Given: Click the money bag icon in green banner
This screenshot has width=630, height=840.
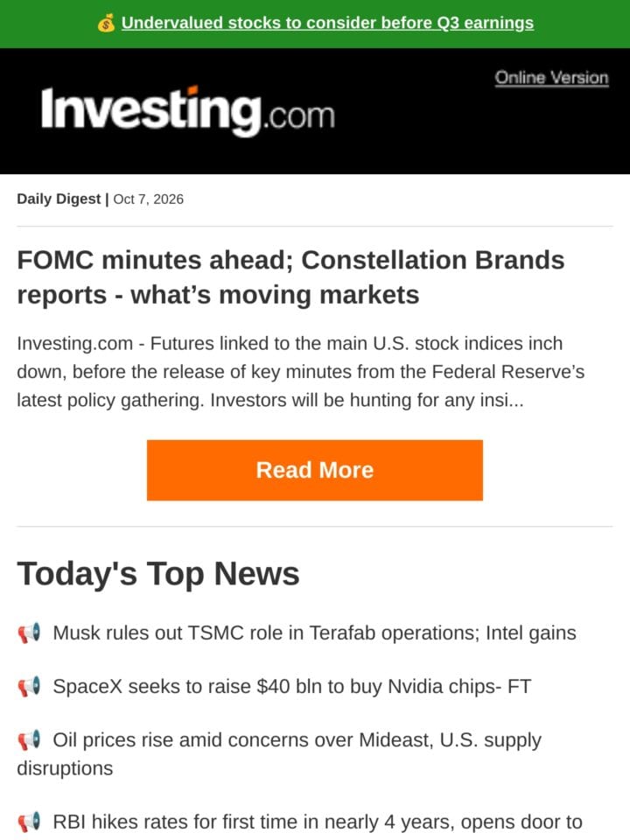Looking at the screenshot, I should [x=106, y=23].
